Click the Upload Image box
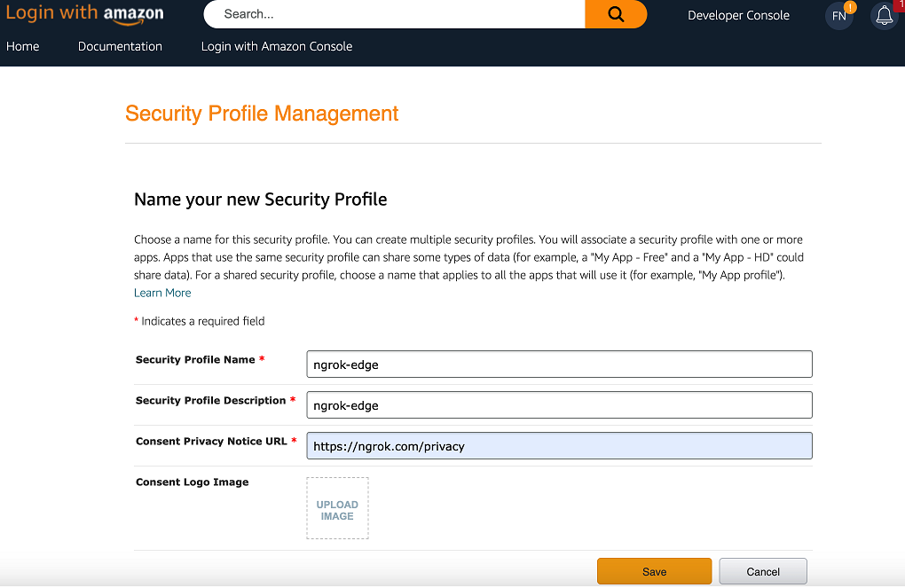This screenshot has width=905, height=588. (x=338, y=508)
